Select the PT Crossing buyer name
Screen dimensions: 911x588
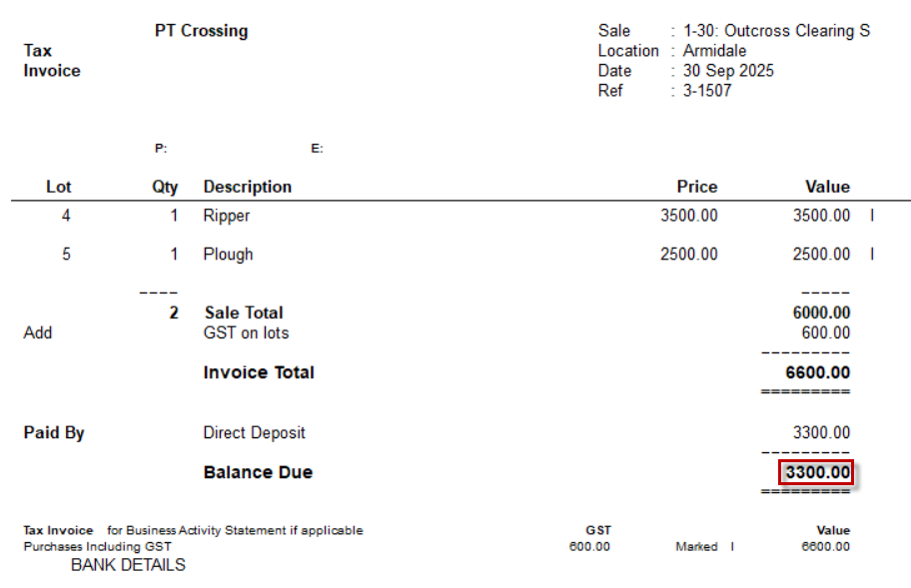pyautogui.click(x=201, y=31)
